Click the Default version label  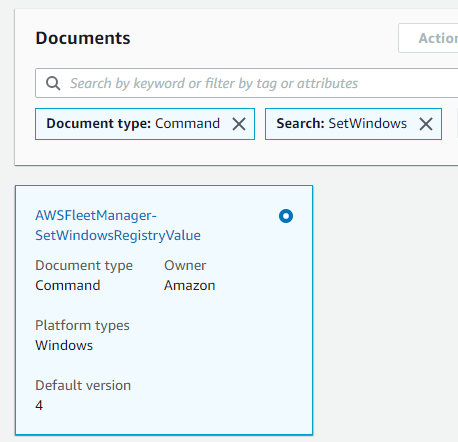click(x=83, y=385)
